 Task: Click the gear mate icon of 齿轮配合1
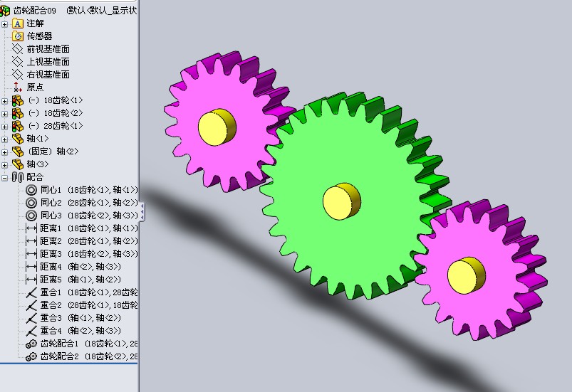tap(31, 344)
